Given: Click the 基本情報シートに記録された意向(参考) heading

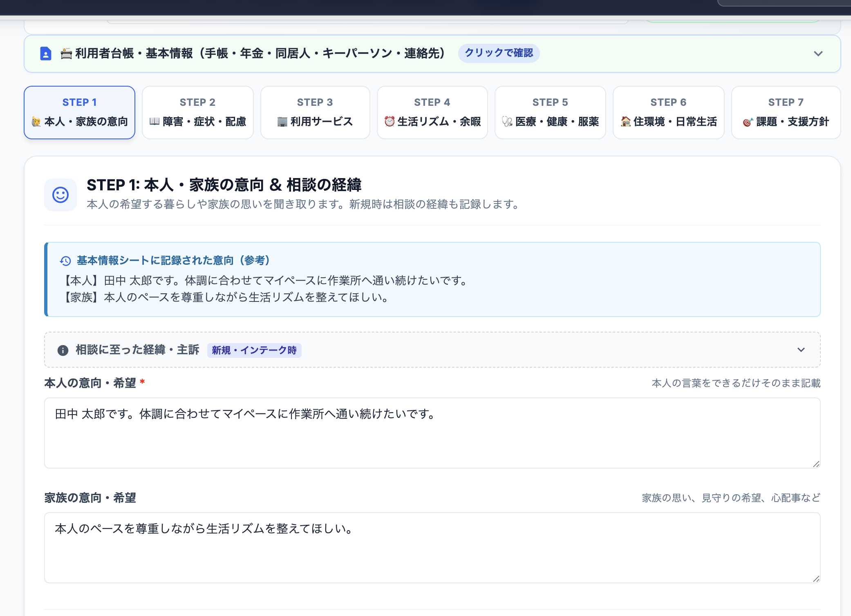Looking at the screenshot, I should 173,260.
